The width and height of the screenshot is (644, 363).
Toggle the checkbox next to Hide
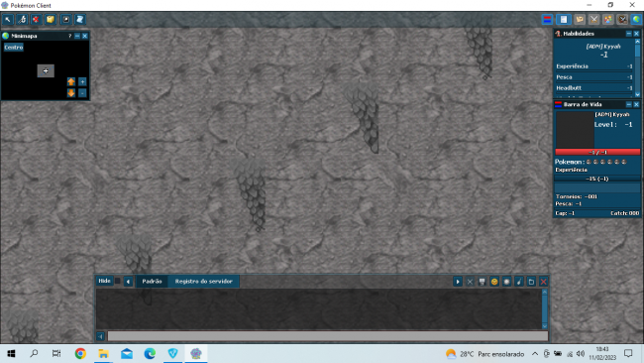pyautogui.click(x=118, y=281)
